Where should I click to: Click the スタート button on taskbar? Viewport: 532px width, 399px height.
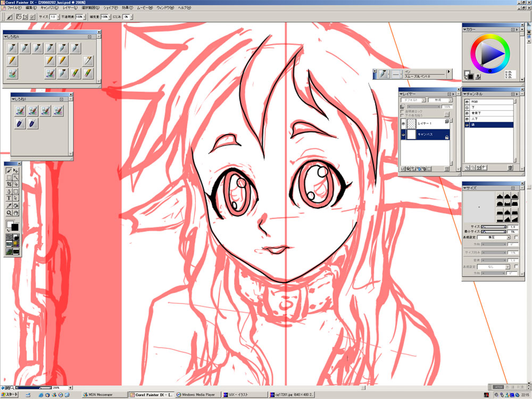10,395
